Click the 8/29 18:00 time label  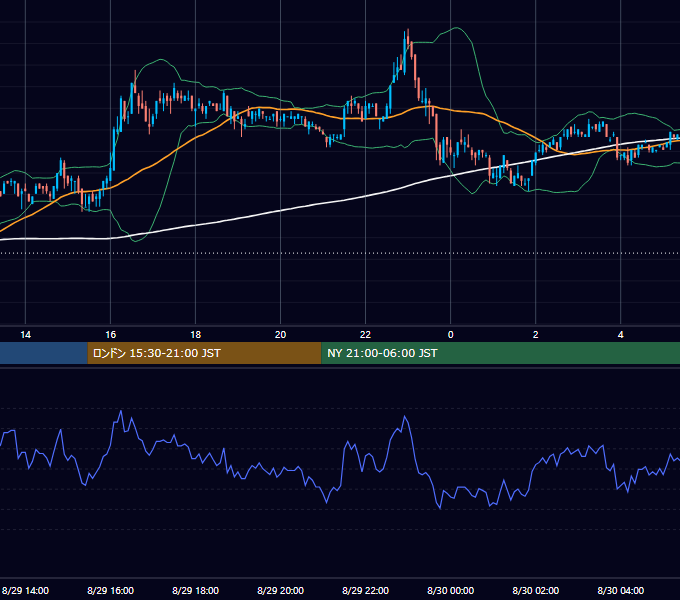pos(196,590)
